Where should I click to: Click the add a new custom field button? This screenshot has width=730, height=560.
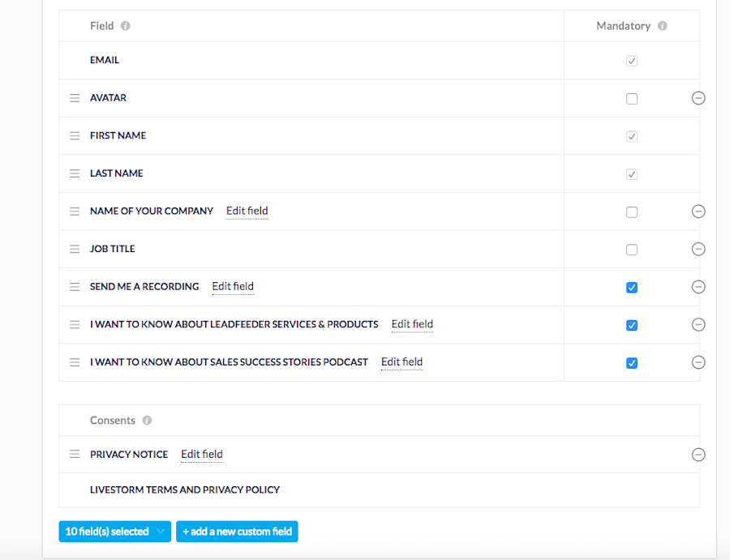coord(237,531)
